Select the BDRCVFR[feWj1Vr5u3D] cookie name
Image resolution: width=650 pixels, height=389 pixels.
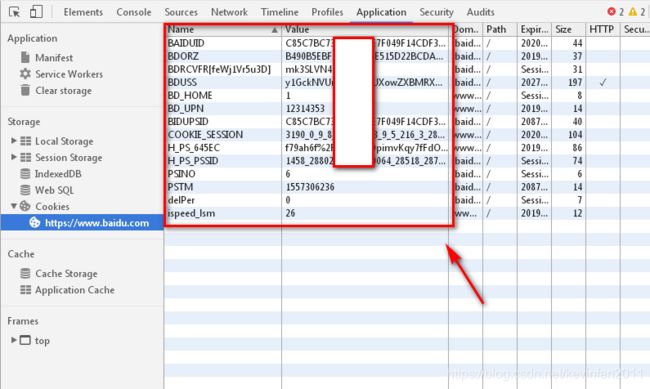[x=219, y=69]
